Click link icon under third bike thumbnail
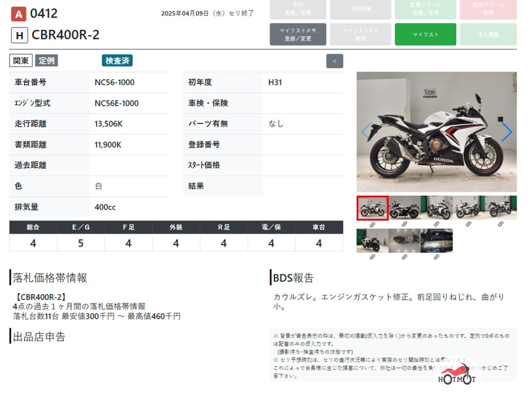 (436, 225)
